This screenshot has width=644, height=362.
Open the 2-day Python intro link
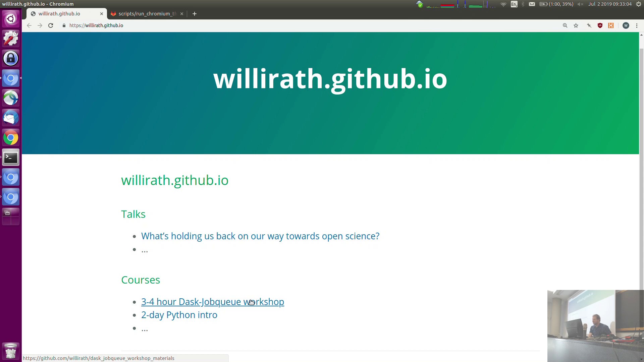coord(179,315)
